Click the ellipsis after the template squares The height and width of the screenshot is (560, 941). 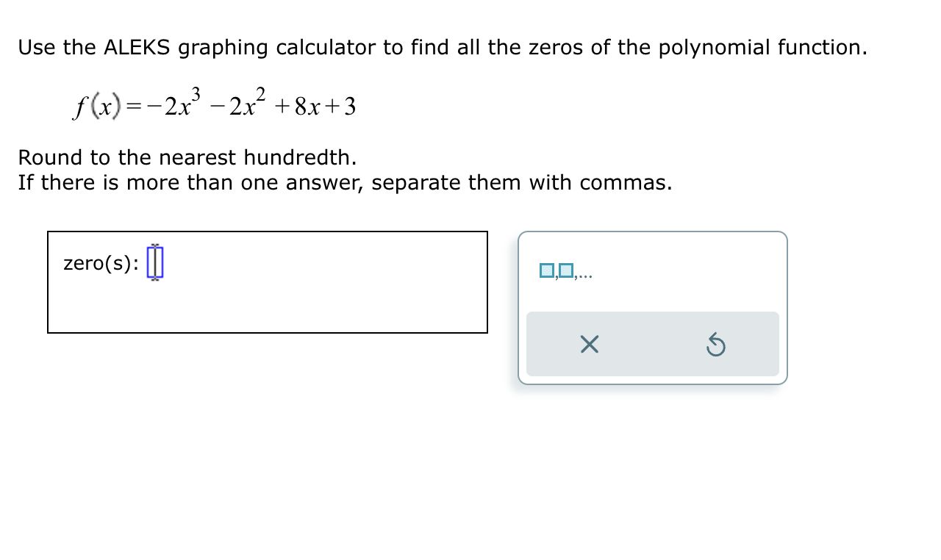pyautogui.click(x=585, y=276)
